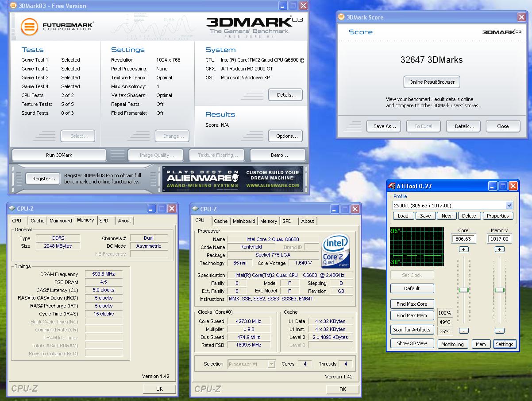Save the ATITool profile
This screenshot has width=532, height=401.
(425, 216)
